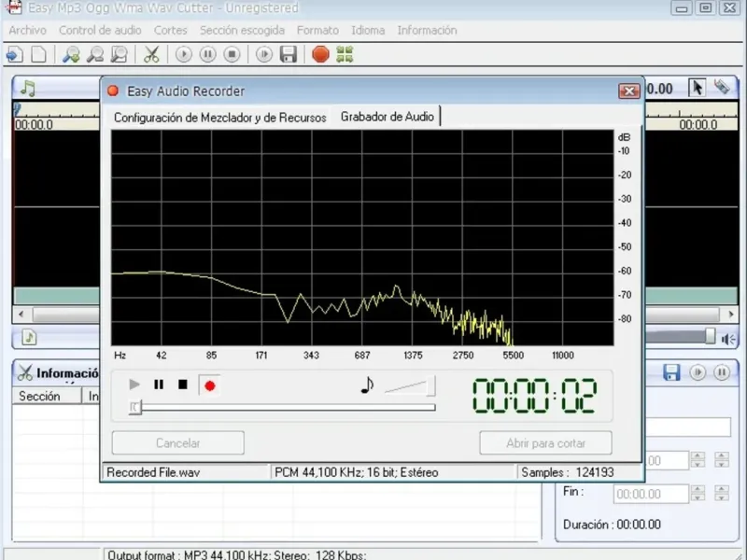Click the scissors cut icon in toolbar
Viewport: 747px width, 560px height.
coord(151,54)
